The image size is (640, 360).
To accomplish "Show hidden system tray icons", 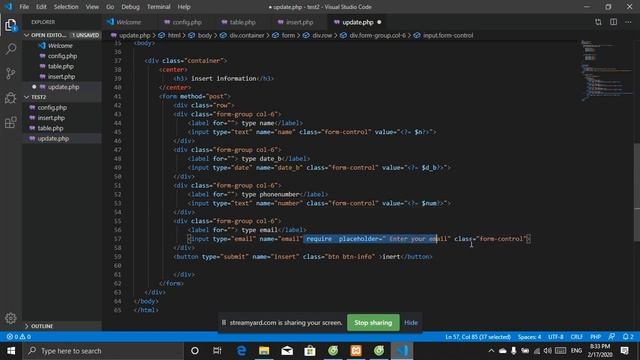I will coord(491,351).
